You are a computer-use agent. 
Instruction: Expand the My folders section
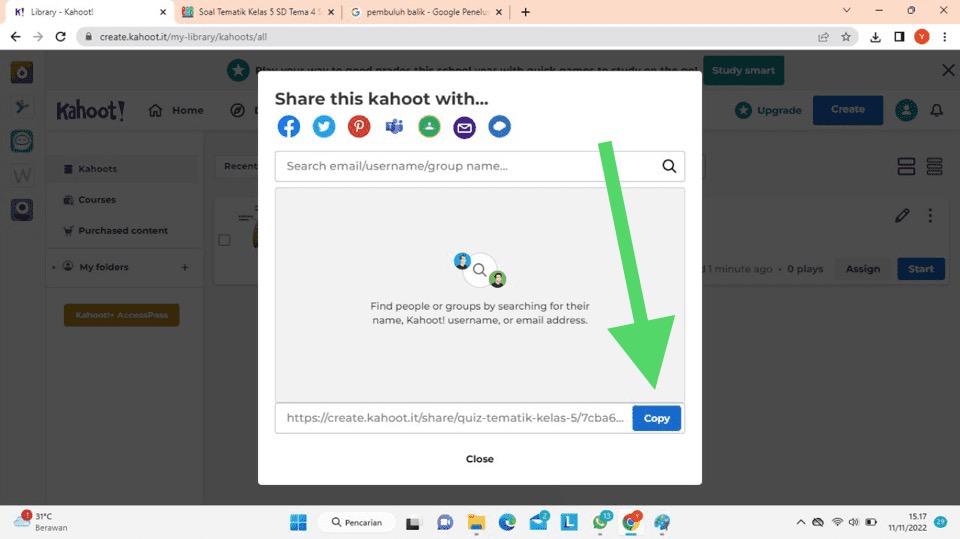pos(54,268)
